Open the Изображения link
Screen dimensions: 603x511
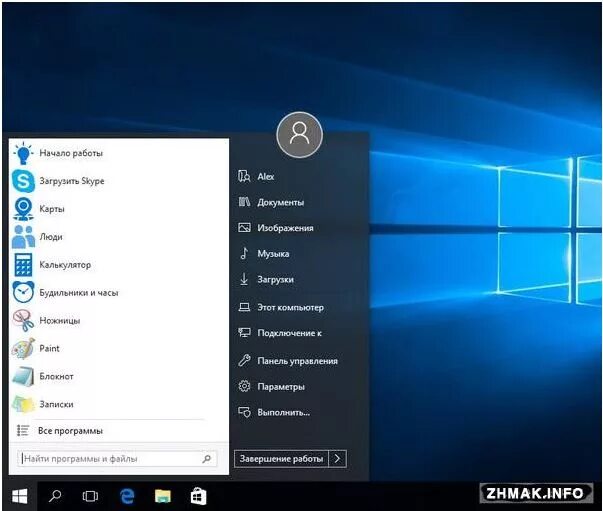coord(285,228)
